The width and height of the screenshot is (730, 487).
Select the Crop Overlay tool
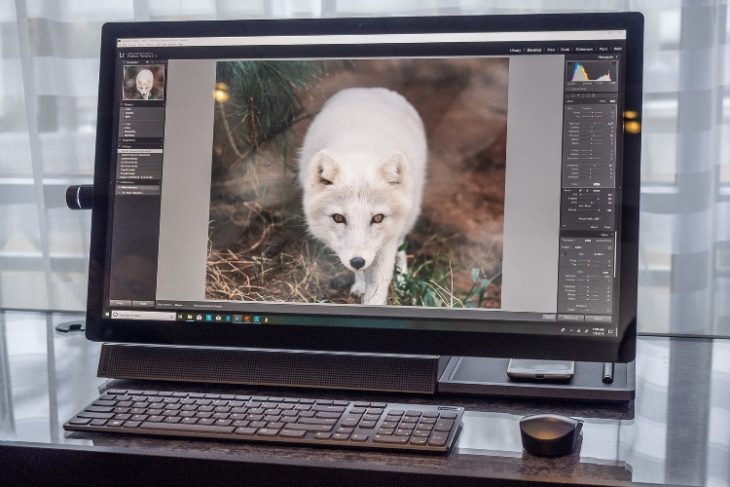coord(573,95)
